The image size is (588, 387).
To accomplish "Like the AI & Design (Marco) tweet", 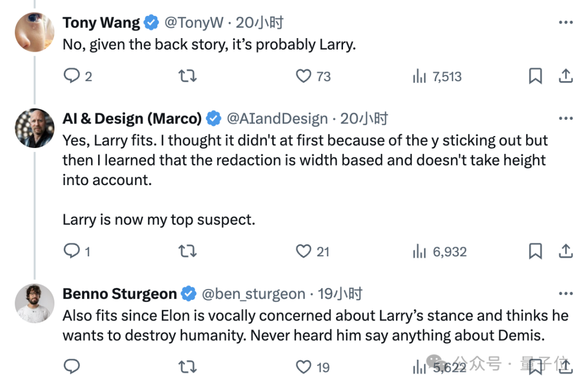I will pyautogui.click(x=303, y=251).
